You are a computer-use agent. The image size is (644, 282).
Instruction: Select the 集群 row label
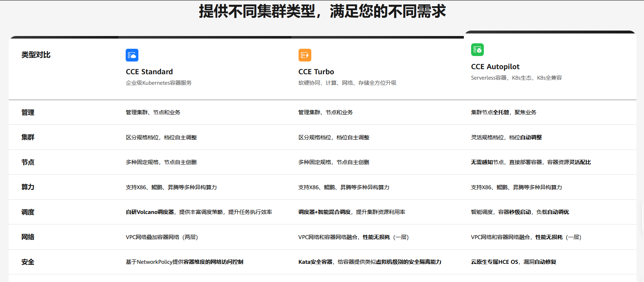[x=28, y=137]
